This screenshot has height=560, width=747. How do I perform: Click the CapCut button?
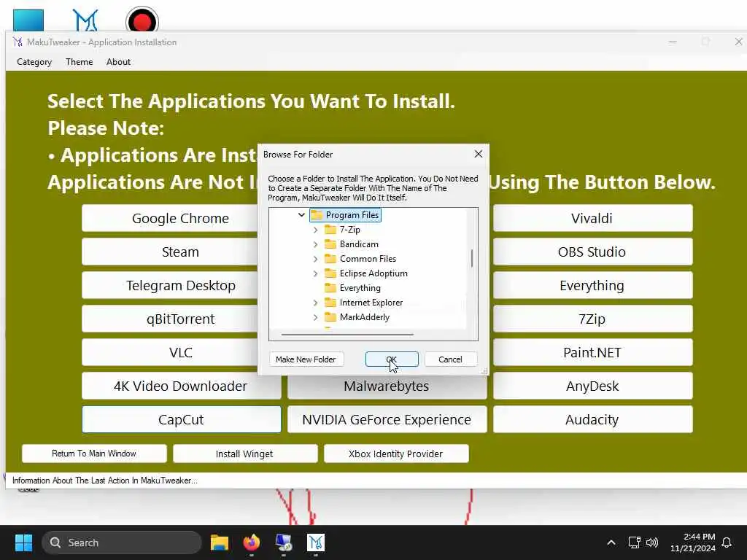coord(181,419)
